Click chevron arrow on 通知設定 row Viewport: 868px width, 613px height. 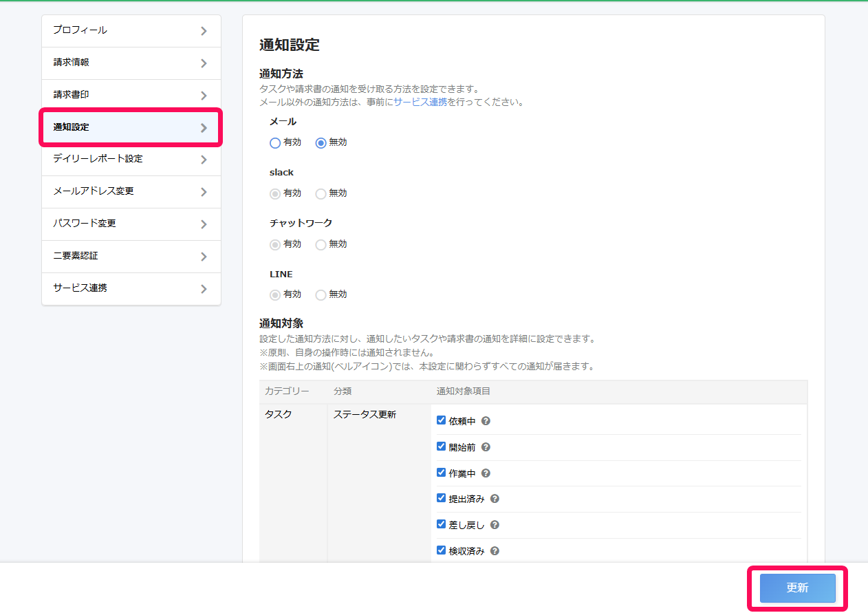(x=204, y=128)
